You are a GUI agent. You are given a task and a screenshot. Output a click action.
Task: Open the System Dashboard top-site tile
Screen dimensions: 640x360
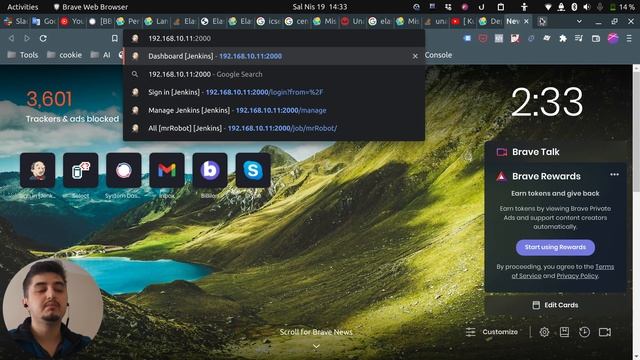click(124, 170)
